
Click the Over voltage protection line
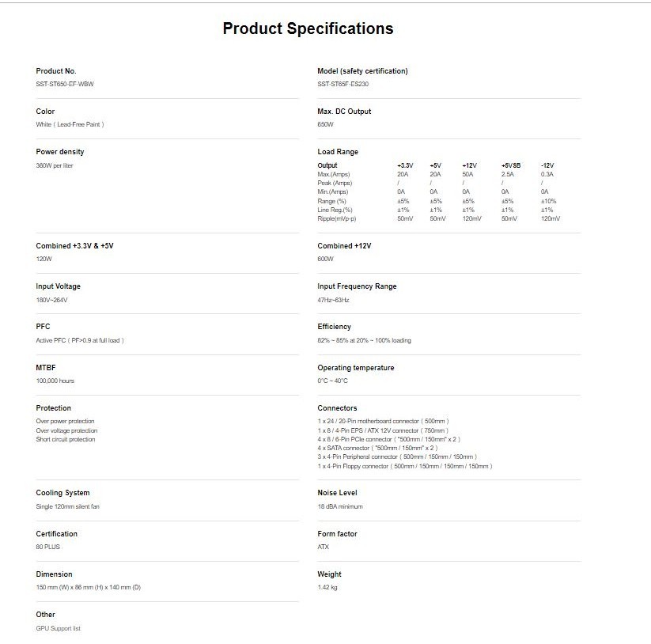(x=66, y=430)
